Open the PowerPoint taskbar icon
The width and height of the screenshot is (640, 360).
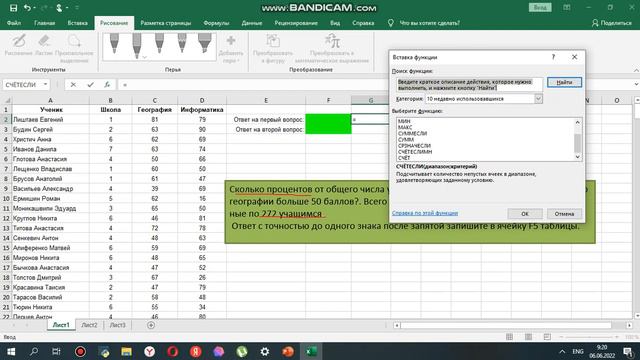tap(288, 351)
